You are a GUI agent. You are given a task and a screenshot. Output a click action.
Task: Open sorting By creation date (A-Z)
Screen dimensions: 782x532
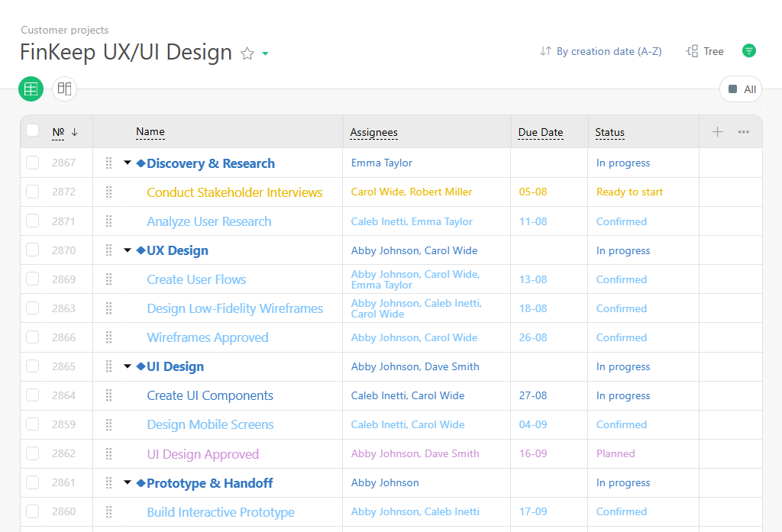pyautogui.click(x=601, y=51)
